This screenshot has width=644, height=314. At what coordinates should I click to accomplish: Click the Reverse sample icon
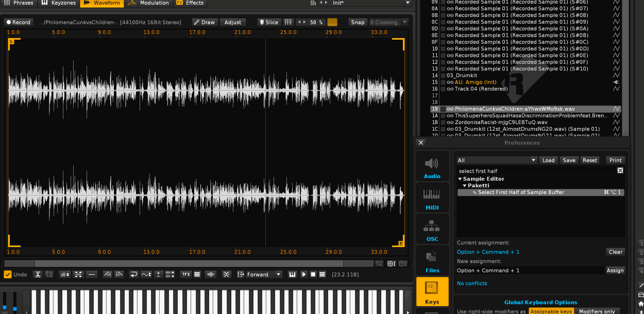pyautogui.click(x=133, y=274)
